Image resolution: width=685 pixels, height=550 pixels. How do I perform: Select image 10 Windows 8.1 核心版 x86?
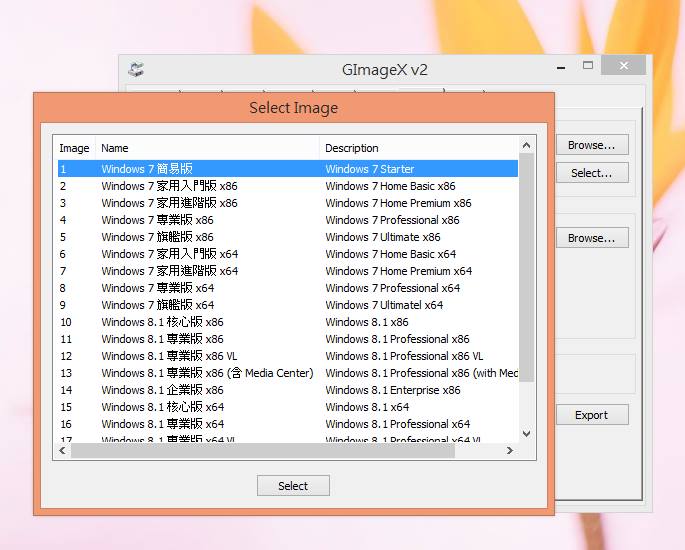[288, 322]
